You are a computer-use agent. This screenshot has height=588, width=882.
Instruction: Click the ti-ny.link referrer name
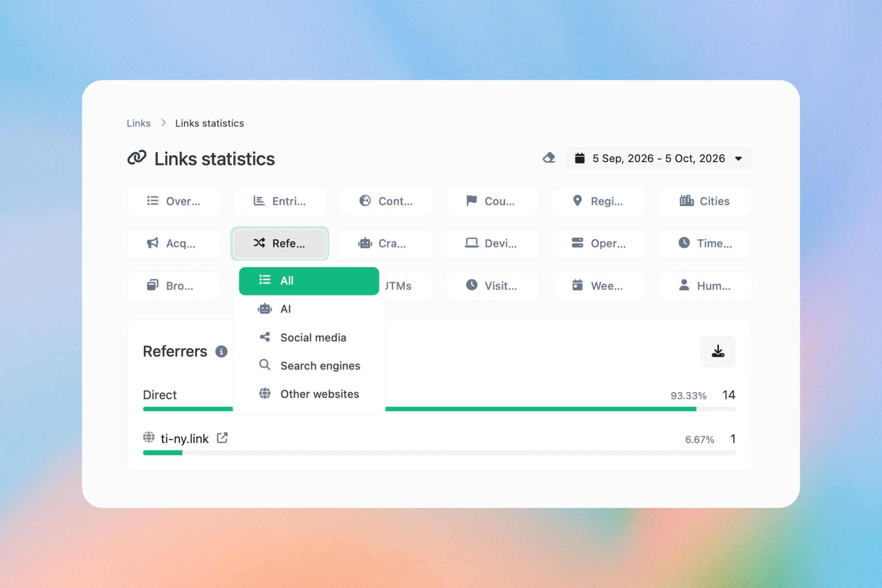185,439
